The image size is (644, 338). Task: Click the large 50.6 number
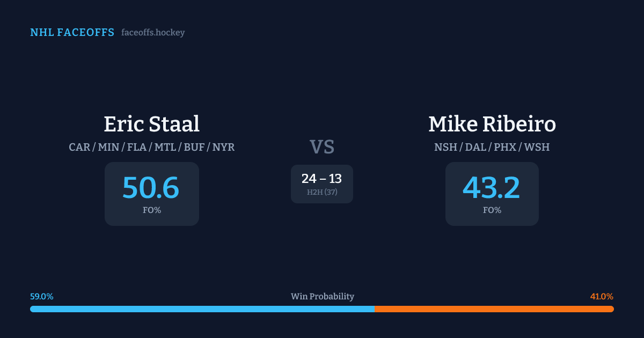pos(151,188)
